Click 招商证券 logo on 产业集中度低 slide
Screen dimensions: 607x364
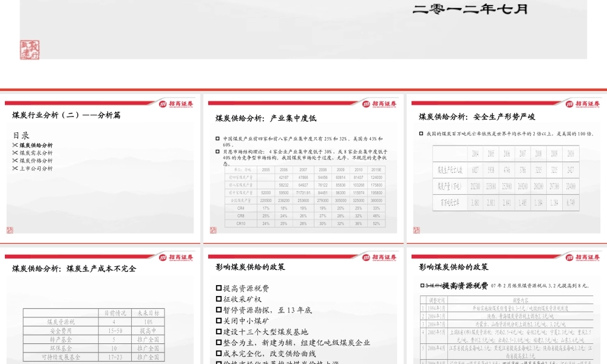(379, 104)
